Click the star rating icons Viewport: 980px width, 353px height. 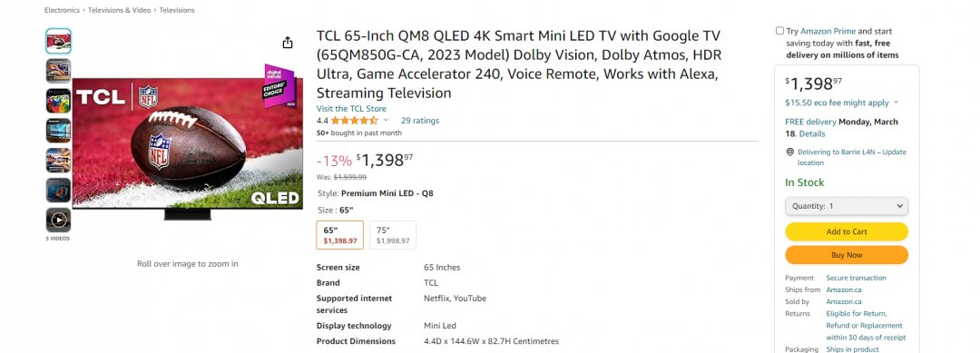pyautogui.click(x=355, y=121)
